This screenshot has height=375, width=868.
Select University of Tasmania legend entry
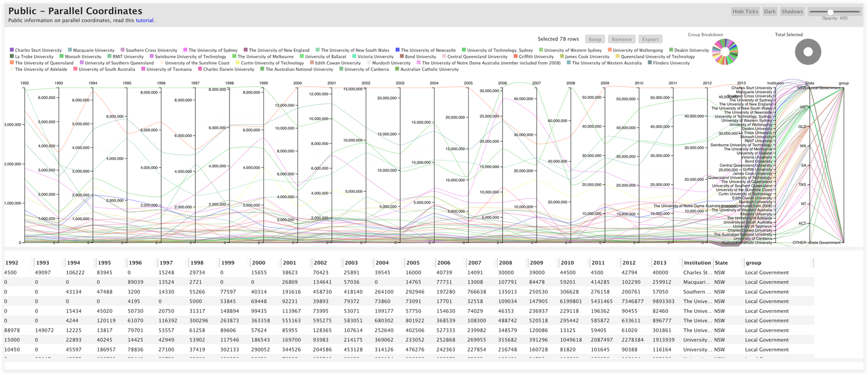166,69
